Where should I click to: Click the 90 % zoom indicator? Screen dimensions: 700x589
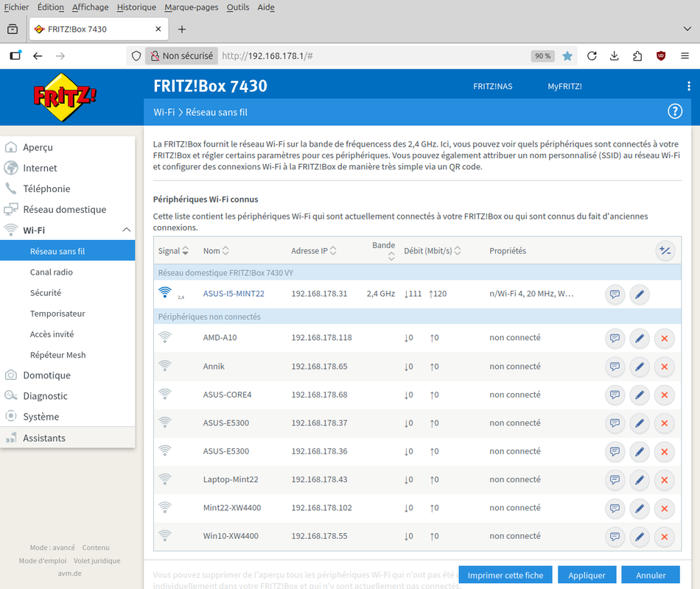click(542, 56)
